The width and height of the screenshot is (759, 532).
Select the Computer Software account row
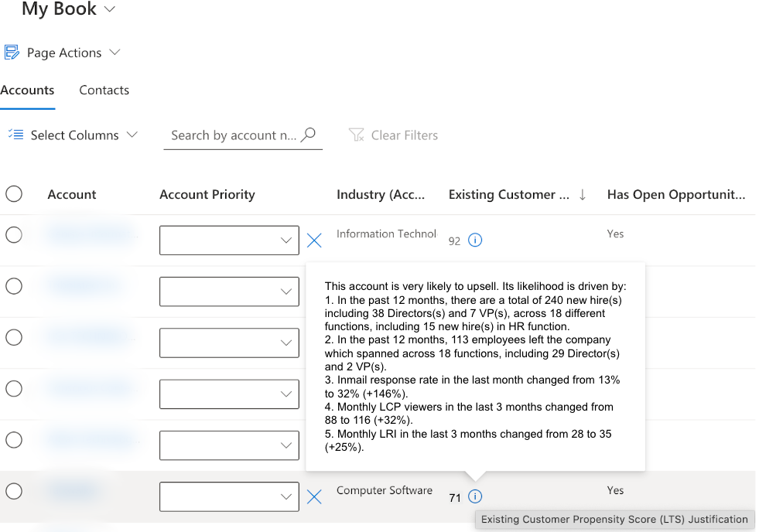coord(14,491)
